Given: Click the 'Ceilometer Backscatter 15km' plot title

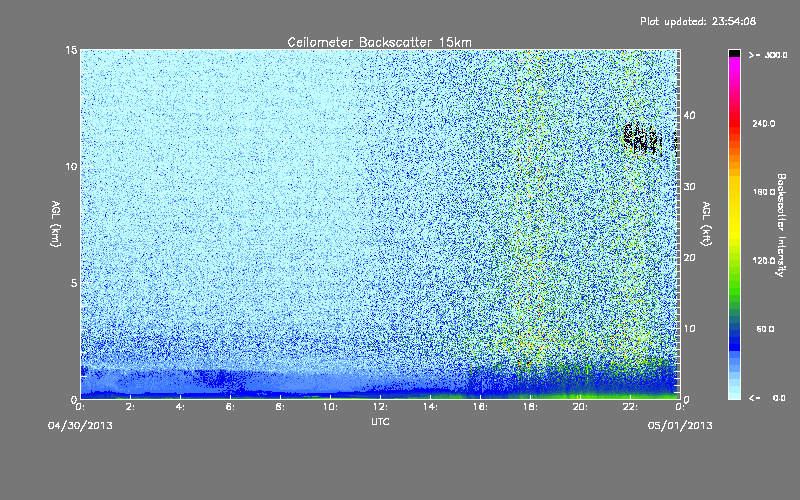Looking at the screenshot, I should [x=379, y=42].
